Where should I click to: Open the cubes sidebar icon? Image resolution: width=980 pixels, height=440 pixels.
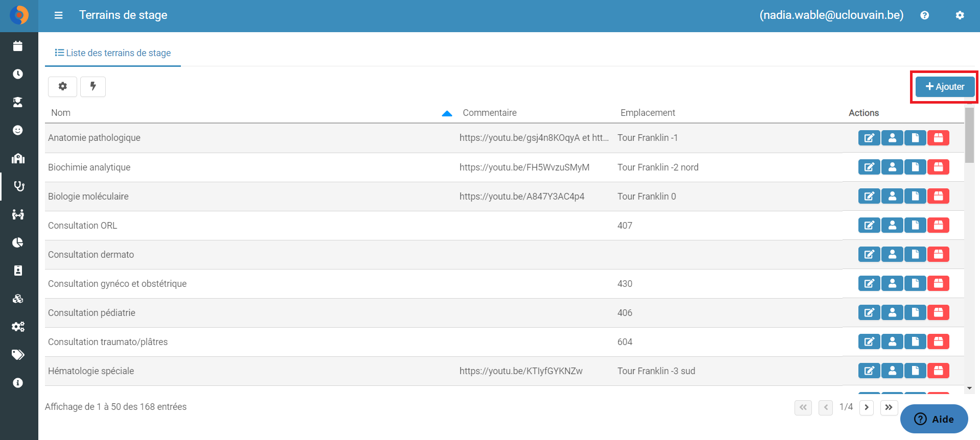[18, 299]
